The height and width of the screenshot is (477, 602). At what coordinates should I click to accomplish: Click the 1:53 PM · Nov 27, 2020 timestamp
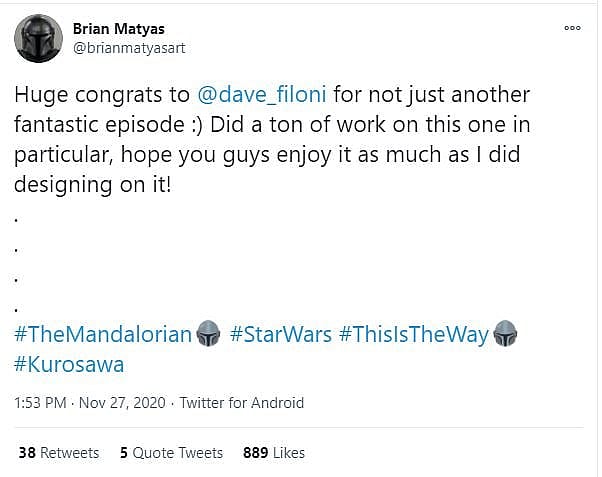(88, 403)
